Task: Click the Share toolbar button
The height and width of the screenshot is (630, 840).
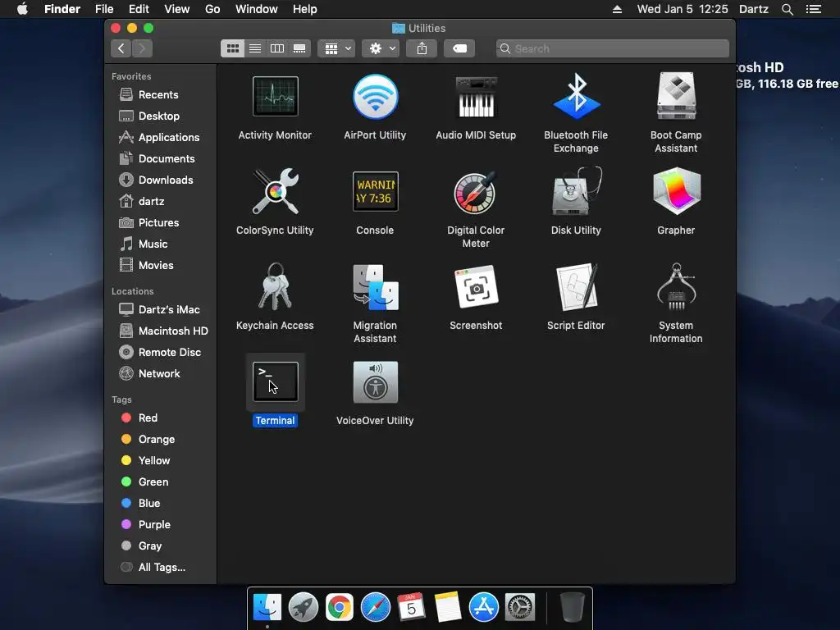Action: click(x=422, y=48)
